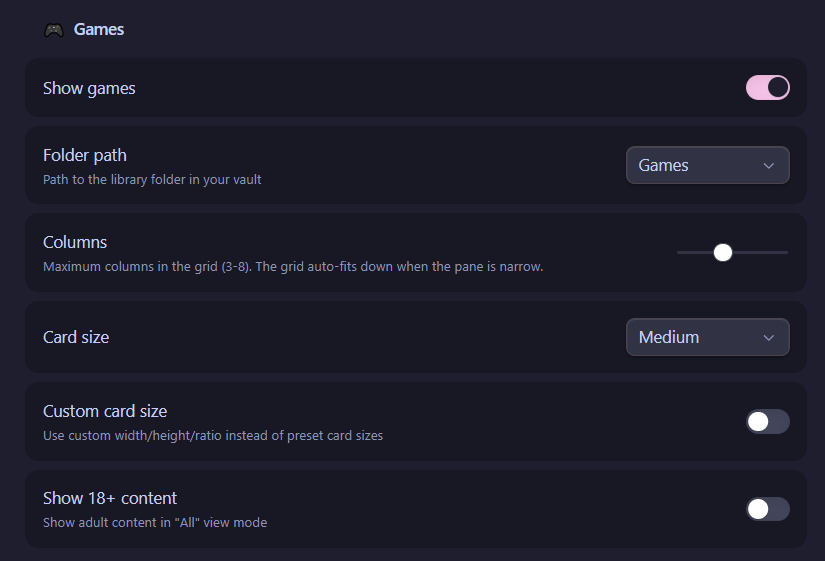
Task: Open the Folder path Games dropdown
Action: tap(708, 165)
